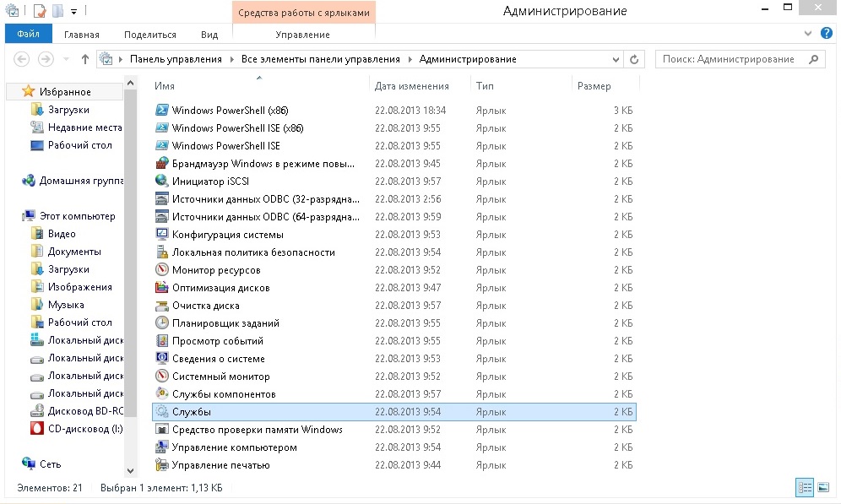Click the properties icon in quick access toolbar
Viewport: 841px width, 504px height.
coord(39,11)
